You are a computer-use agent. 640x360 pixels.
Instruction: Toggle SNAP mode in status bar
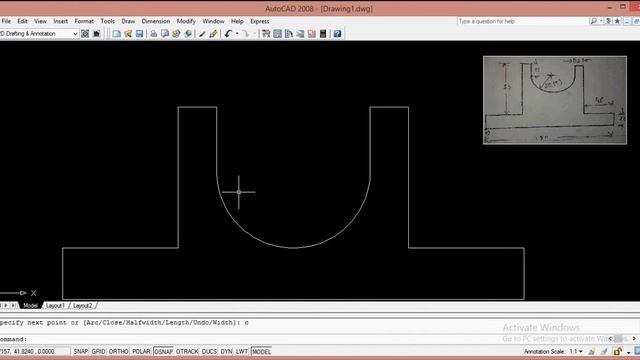pos(80,351)
